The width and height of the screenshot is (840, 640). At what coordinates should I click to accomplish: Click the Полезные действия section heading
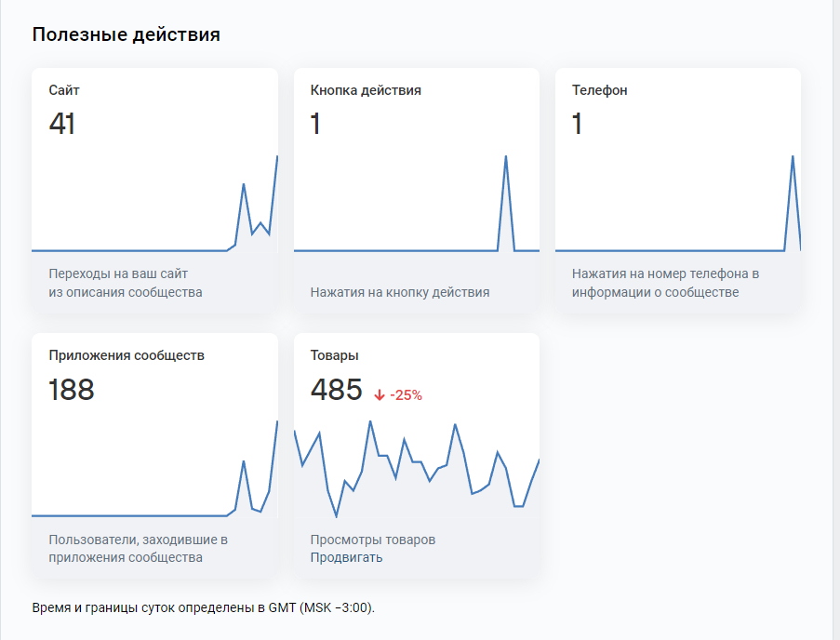[x=126, y=35]
